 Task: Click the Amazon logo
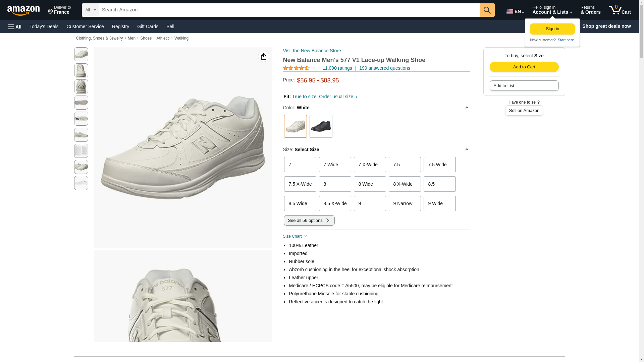23,11
